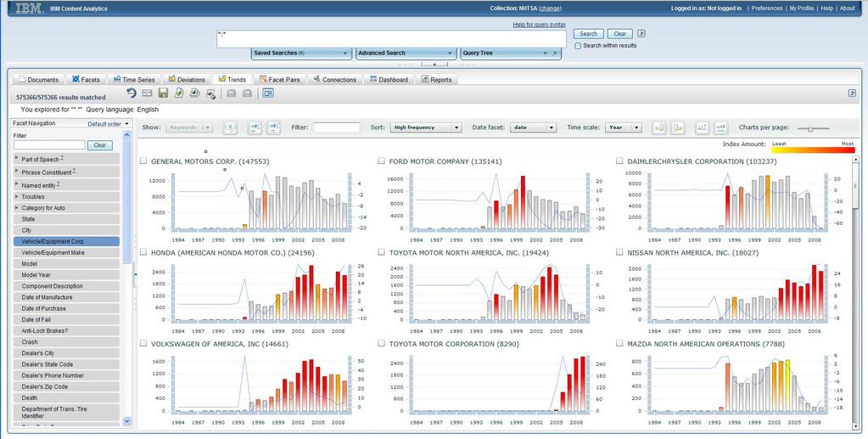Open the Query Tree dropdown arrow
The image size is (868, 439).
pos(546,53)
